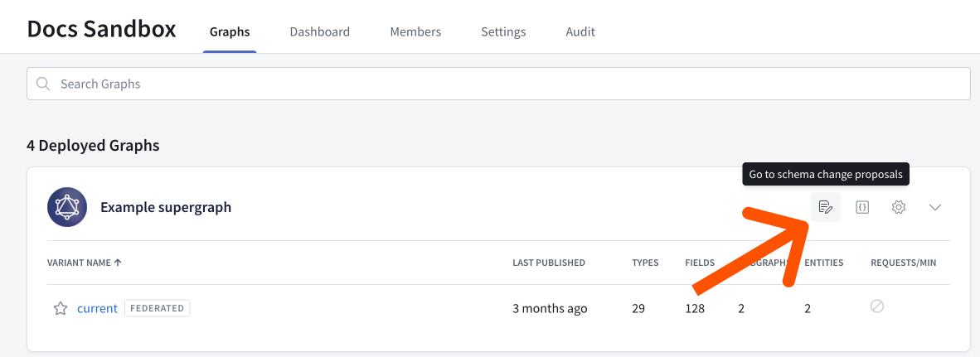Open schema change proposals icon

click(825, 207)
